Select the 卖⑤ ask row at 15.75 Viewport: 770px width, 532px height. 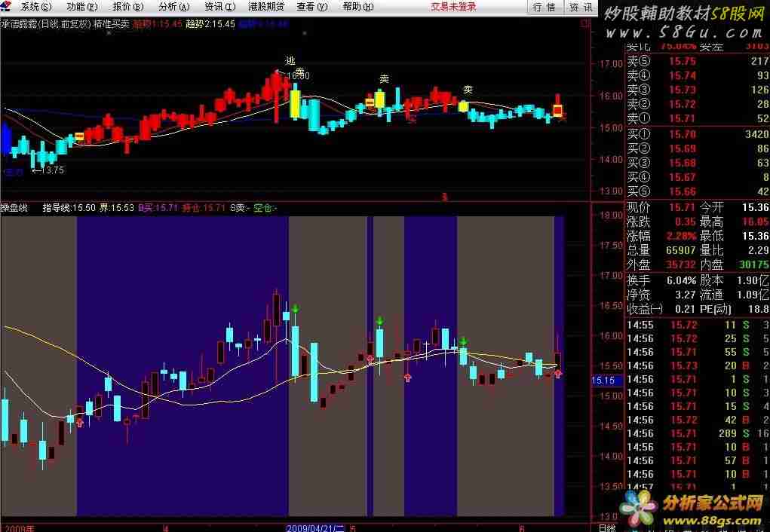(x=698, y=61)
